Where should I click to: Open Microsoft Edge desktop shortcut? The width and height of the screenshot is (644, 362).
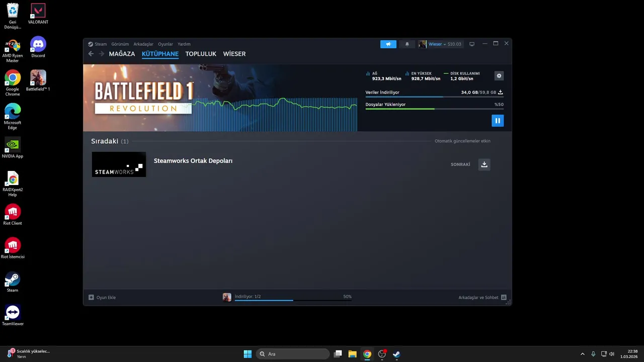[x=13, y=117]
